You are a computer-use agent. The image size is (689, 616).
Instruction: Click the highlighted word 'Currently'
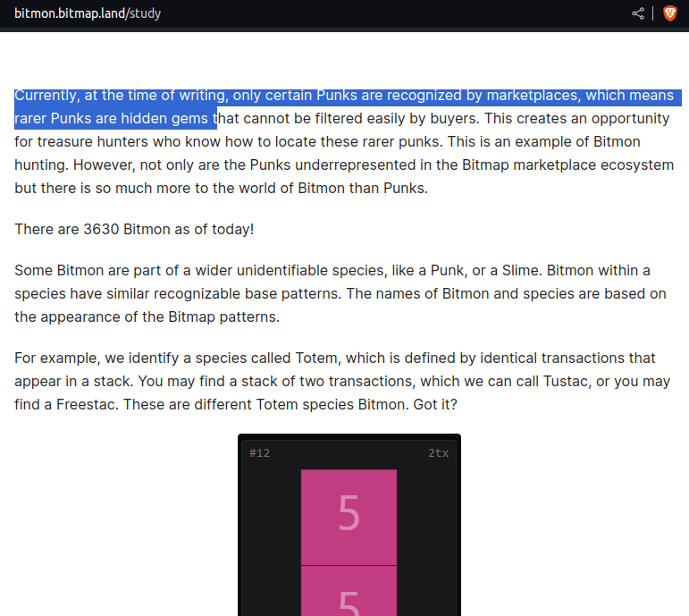(46, 96)
